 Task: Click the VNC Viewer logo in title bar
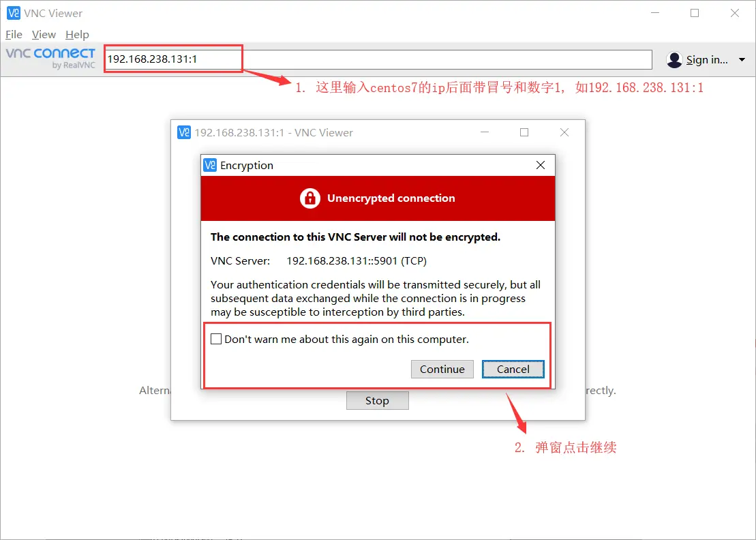pyautogui.click(x=13, y=13)
